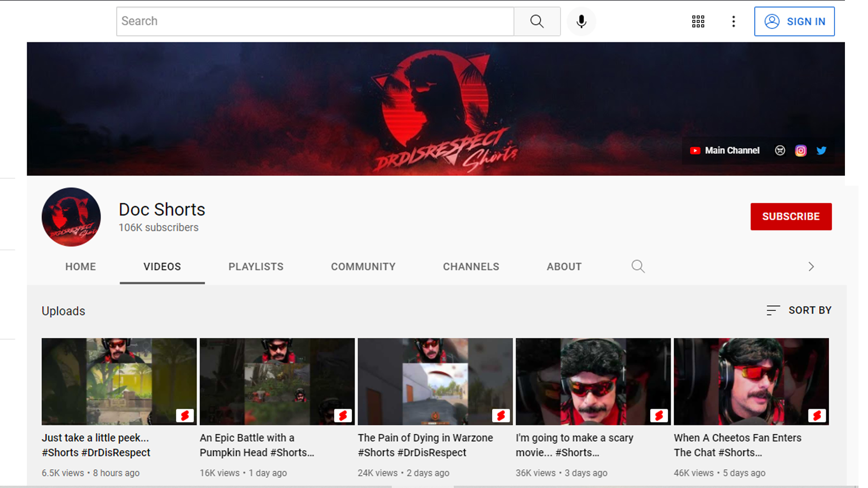
Task: Click '16K views • 1 day ago' text
Action: [x=243, y=473]
